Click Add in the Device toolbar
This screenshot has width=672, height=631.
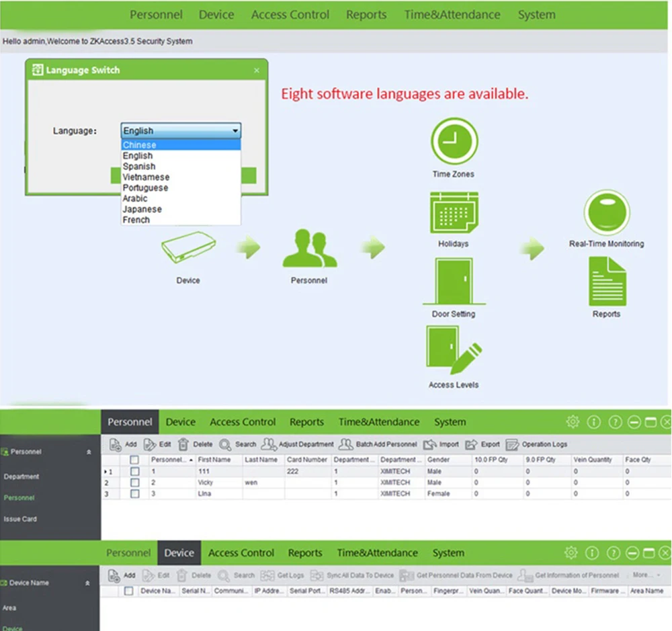tap(122, 576)
